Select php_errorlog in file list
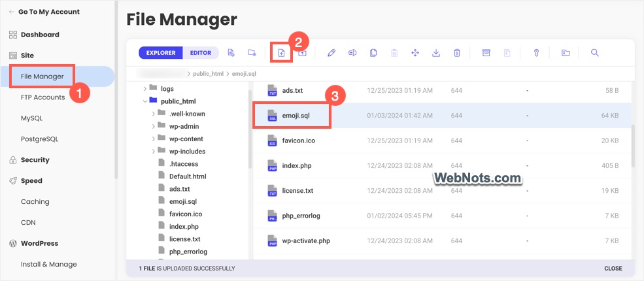The image size is (644, 281). point(301,216)
